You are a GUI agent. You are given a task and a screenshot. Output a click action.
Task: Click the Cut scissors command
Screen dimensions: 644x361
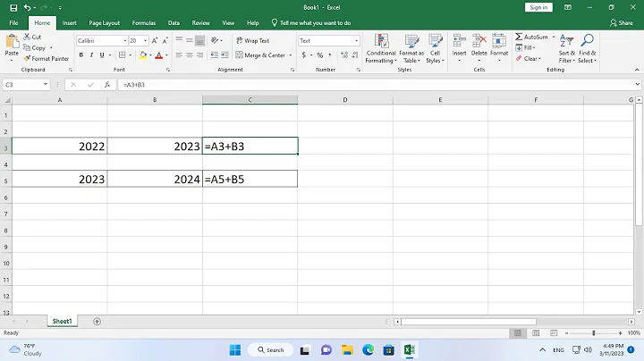(x=32, y=37)
